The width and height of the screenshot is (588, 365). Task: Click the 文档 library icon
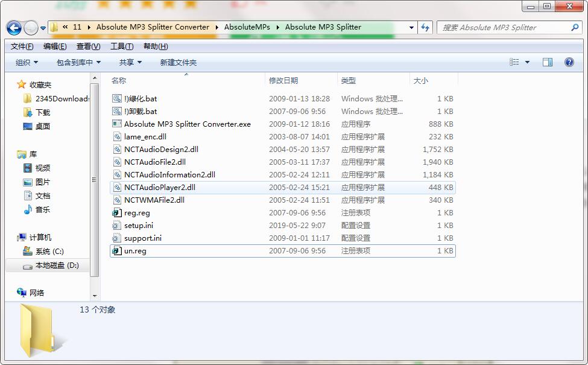tap(27, 196)
